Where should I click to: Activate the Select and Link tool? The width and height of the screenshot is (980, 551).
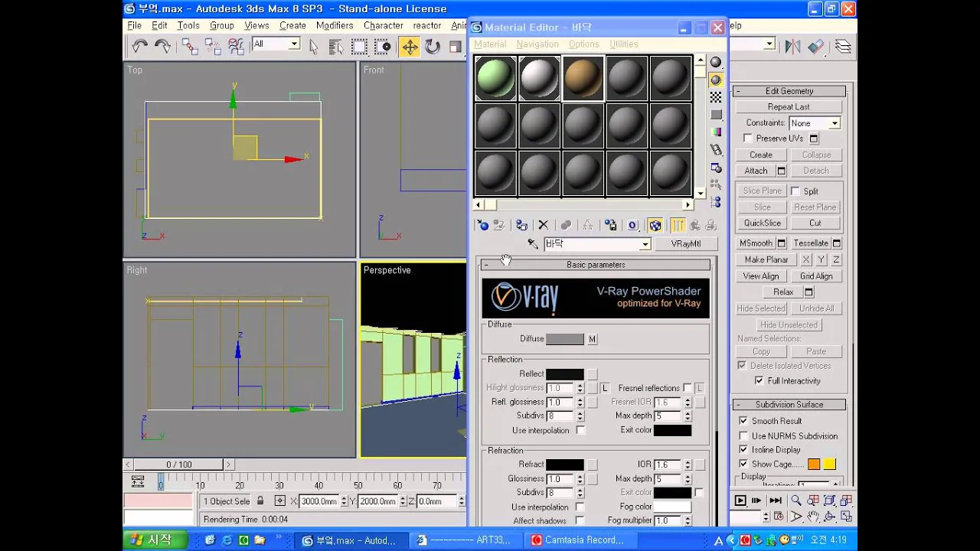pos(190,47)
